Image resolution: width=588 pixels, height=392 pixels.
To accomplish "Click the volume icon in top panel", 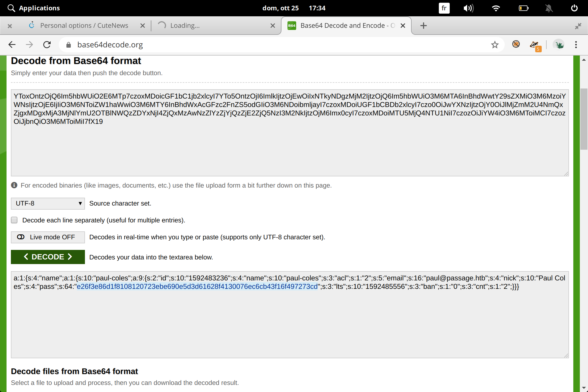I will coord(468,8).
